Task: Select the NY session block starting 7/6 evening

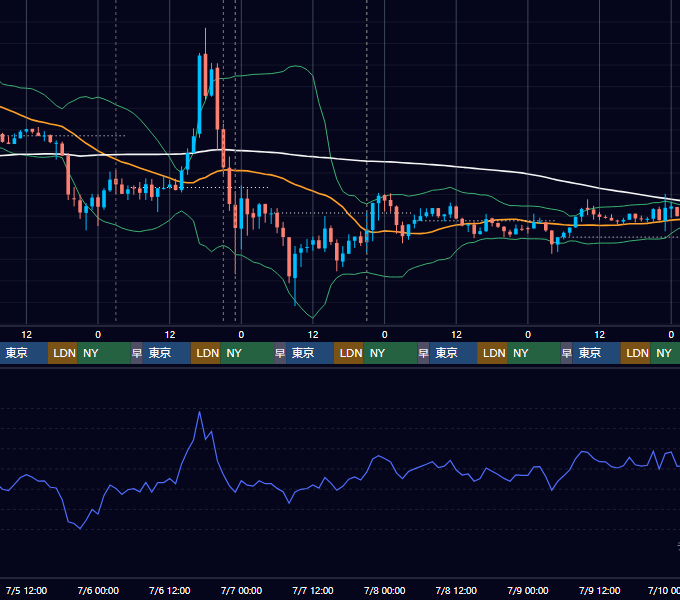Action: 247,353
